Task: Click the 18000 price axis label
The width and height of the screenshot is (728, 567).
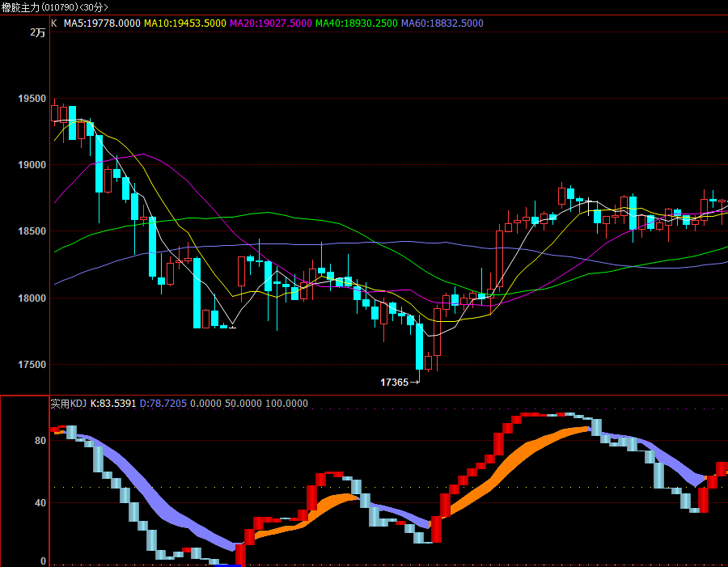Action: [x=32, y=298]
